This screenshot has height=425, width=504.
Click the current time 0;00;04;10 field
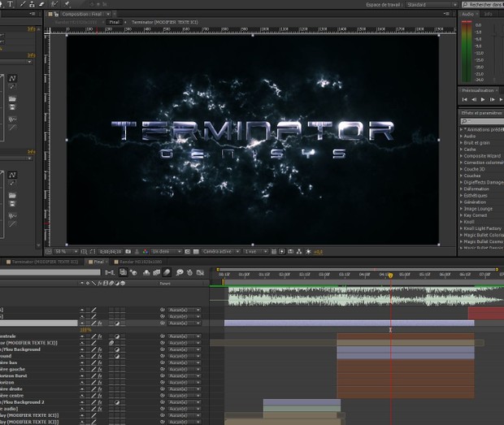coord(111,252)
